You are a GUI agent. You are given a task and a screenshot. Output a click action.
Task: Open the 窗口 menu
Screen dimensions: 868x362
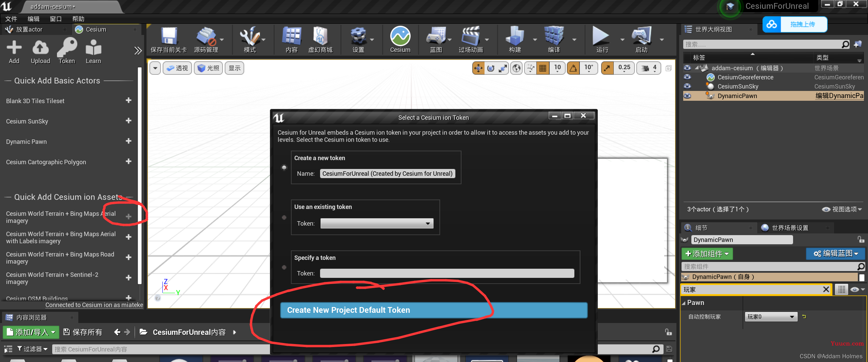point(56,19)
